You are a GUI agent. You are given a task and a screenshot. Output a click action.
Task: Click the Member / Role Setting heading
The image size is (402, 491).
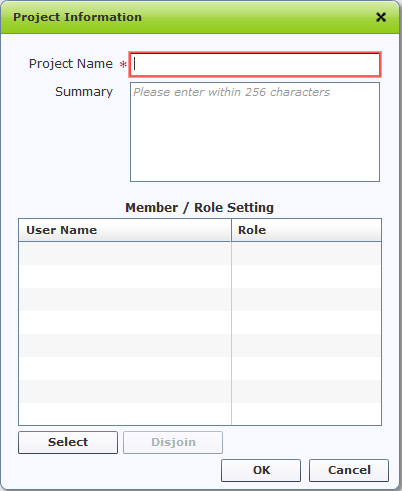click(x=200, y=207)
